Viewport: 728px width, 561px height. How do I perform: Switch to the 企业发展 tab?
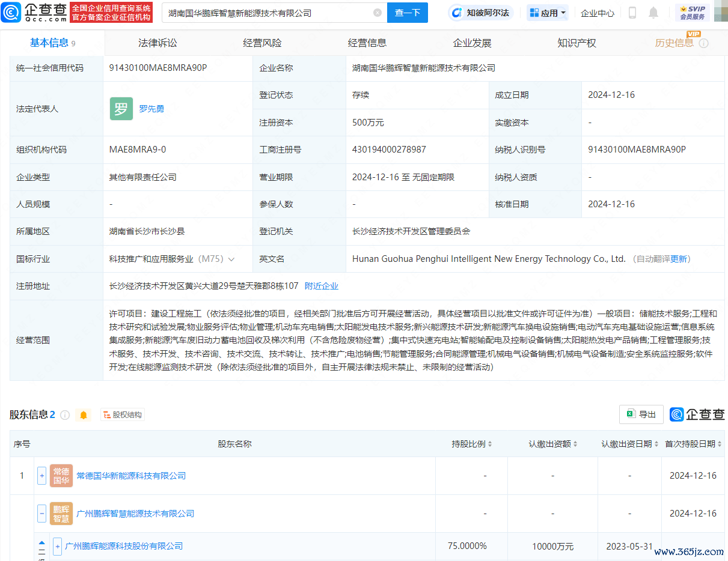click(x=472, y=43)
